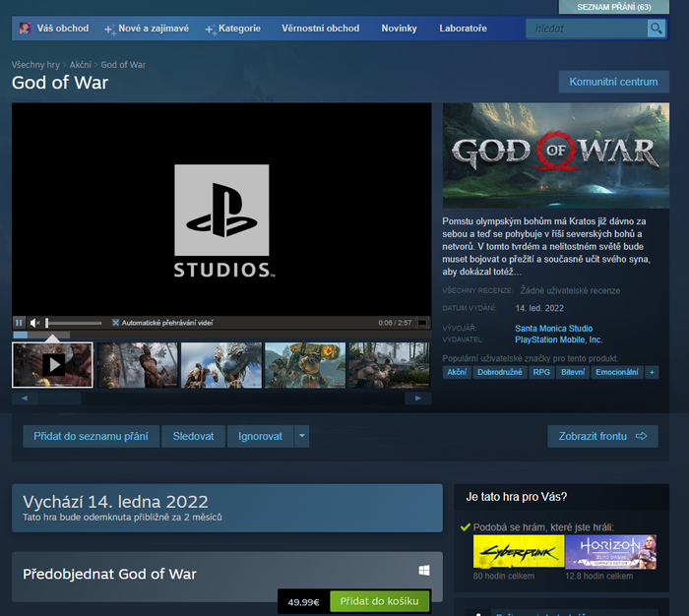Click video time 0:06 / 2:57
The width and height of the screenshot is (689, 616).
(395, 323)
